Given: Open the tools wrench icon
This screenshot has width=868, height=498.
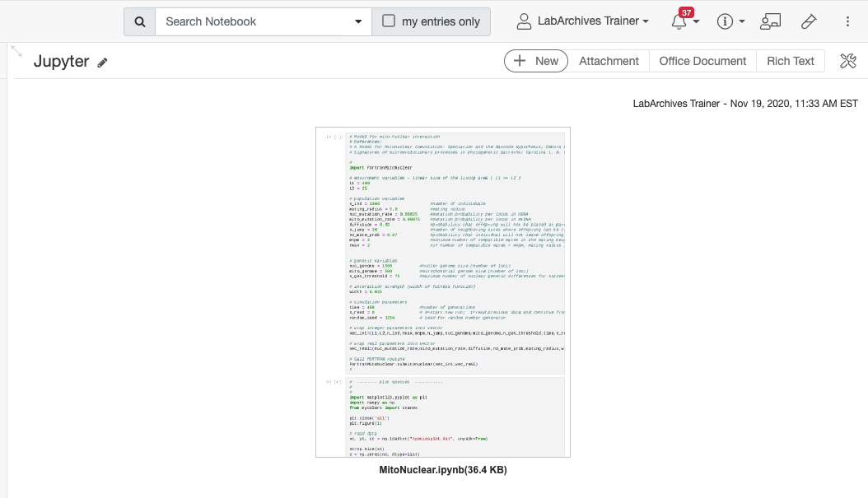Looking at the screenshot, I should click(847, 61).
